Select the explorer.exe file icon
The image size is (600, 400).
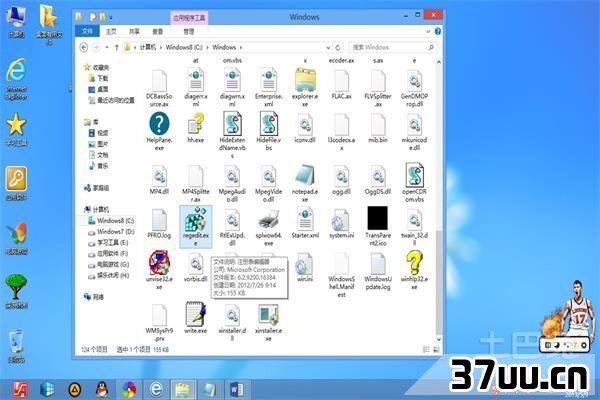(x=305, y=80)
